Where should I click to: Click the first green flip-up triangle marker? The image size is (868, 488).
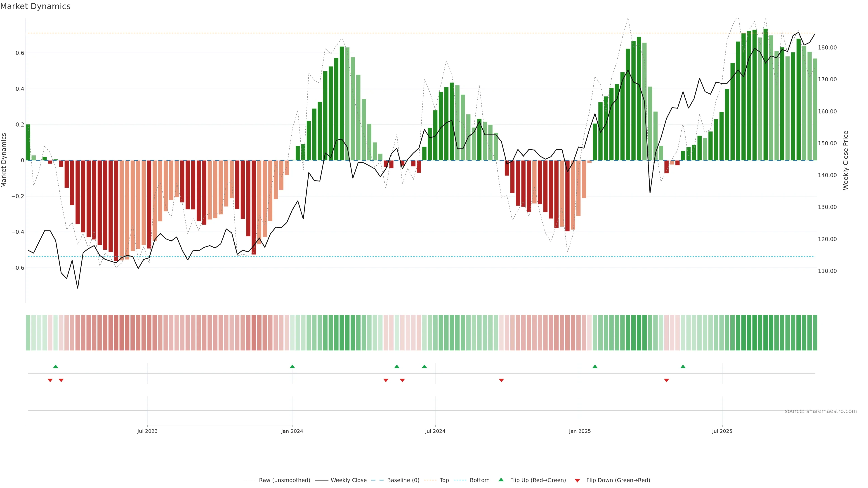56,366
